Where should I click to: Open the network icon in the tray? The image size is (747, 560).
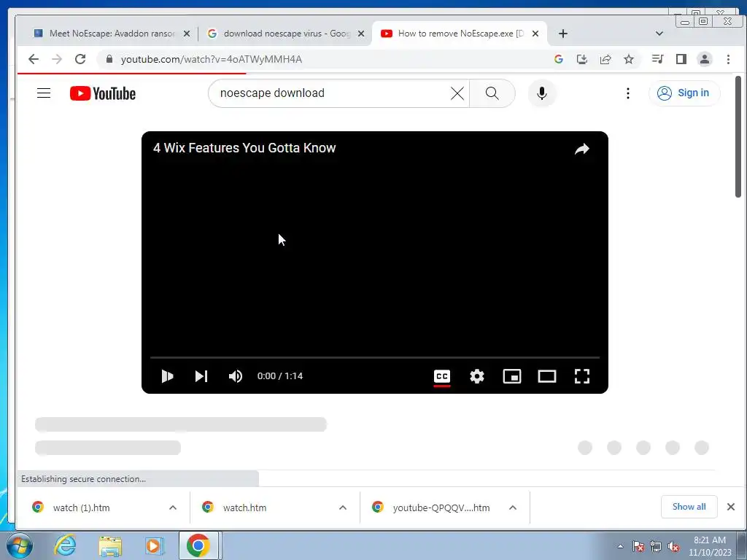pyautogui.click(x=656, y=546)
